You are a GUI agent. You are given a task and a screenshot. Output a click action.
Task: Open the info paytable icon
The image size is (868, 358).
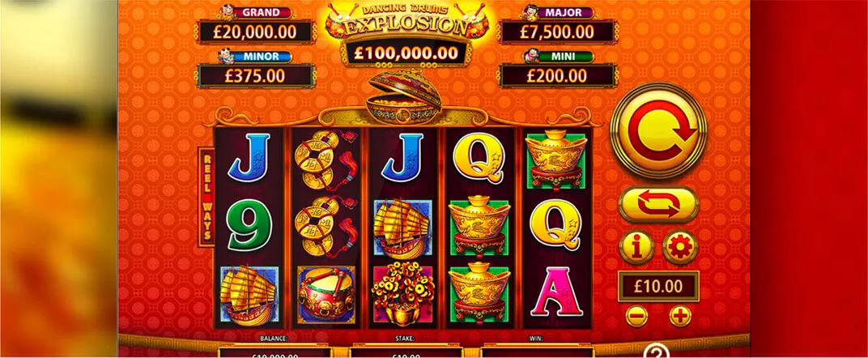point(636,247)
